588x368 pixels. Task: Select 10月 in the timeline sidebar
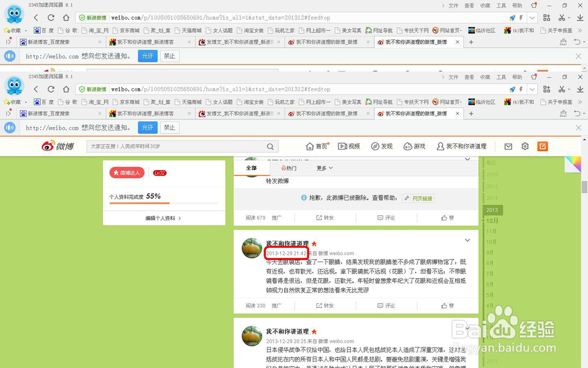pyautogui.click(x=491, y=242)
